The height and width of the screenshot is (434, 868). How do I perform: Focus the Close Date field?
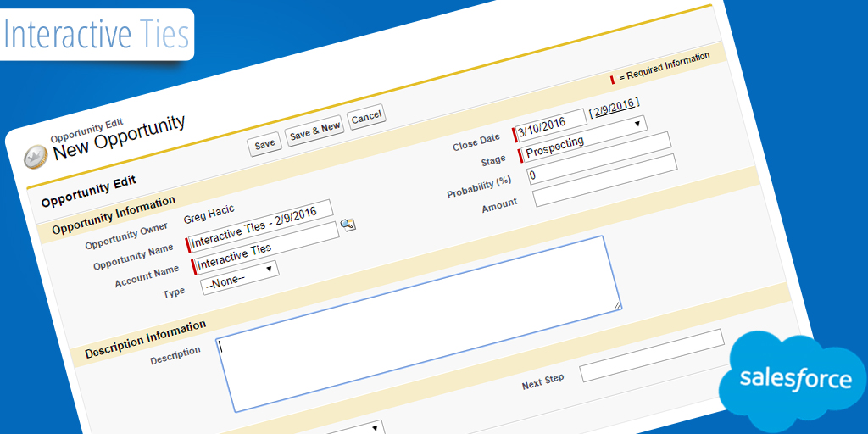point(551,124)
